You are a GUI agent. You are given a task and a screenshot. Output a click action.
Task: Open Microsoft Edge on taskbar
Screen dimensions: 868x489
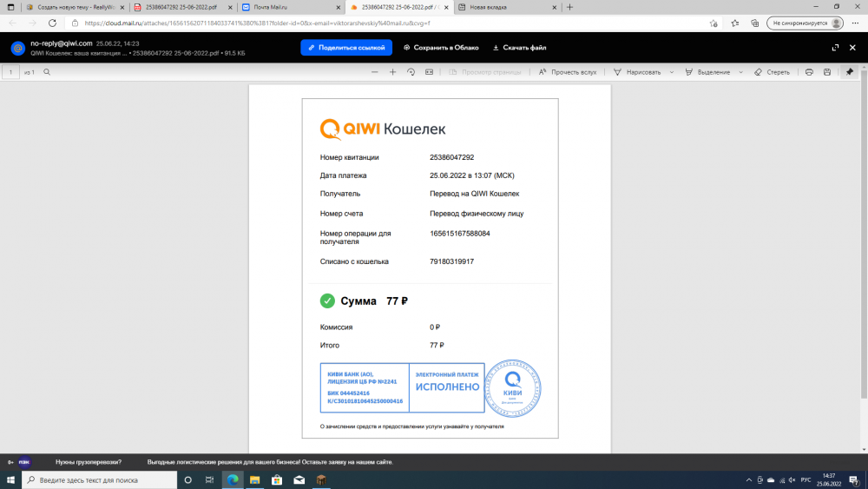coord(233,480)
